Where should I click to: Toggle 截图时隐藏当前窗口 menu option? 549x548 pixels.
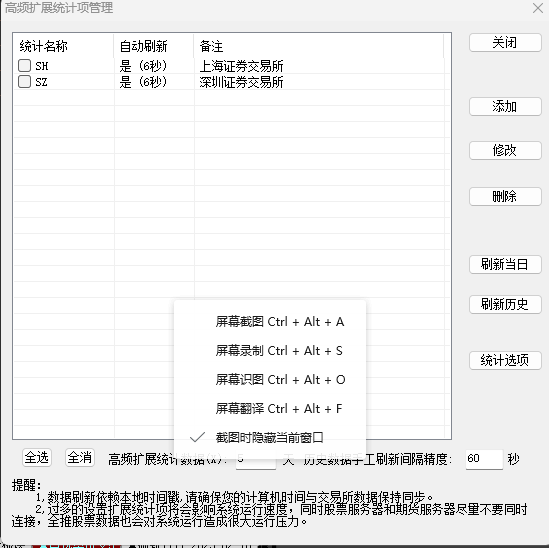270,437
